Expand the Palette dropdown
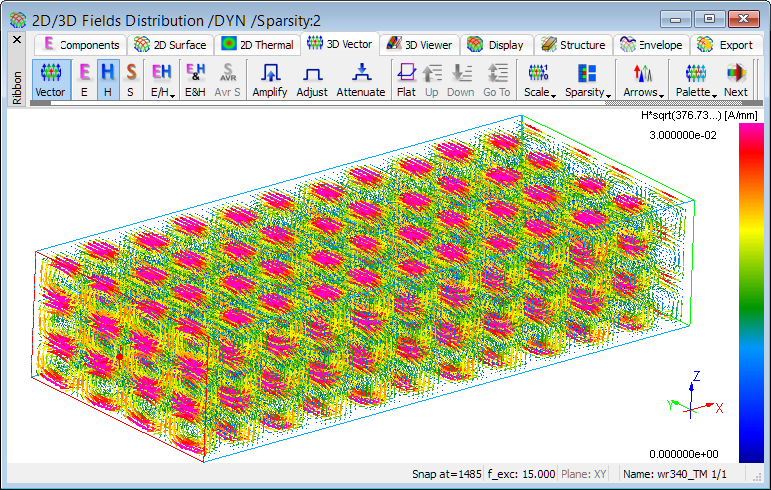771x490 pixels. (x=695, y=80)
